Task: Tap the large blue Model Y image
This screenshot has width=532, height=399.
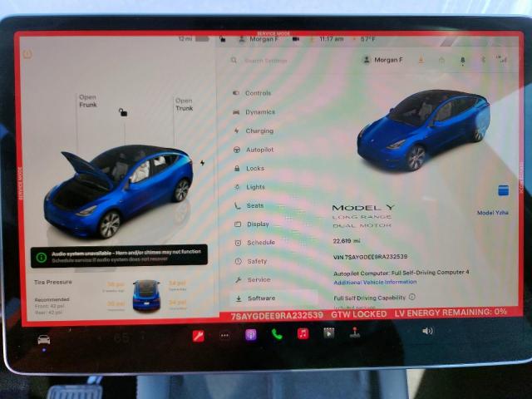Action: 424,131
